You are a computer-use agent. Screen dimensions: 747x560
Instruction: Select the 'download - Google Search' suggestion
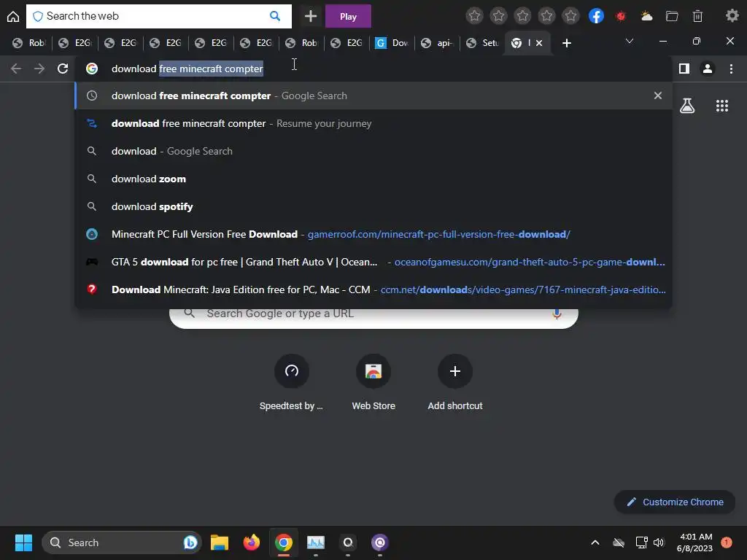tap(373, 151)
